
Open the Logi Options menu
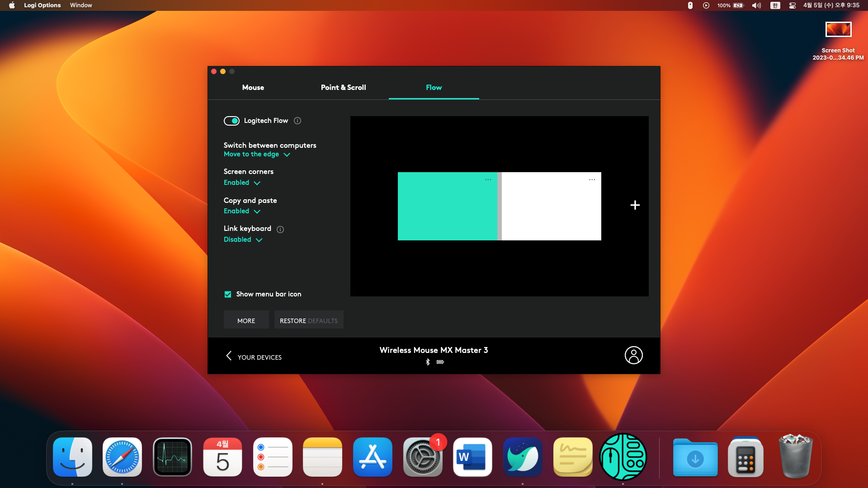tap(42, 5)
